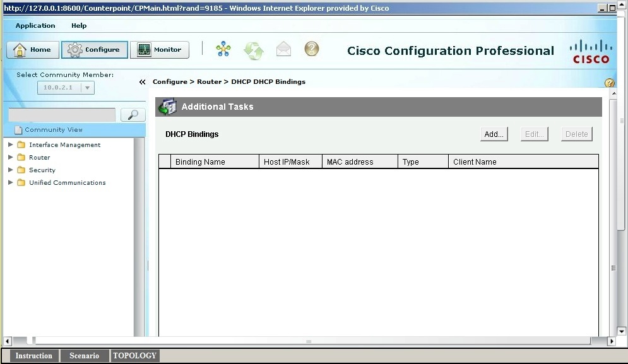Viewport: 628px width, 364px height.
Task: Click the Cisco logo
Action: 591,51
